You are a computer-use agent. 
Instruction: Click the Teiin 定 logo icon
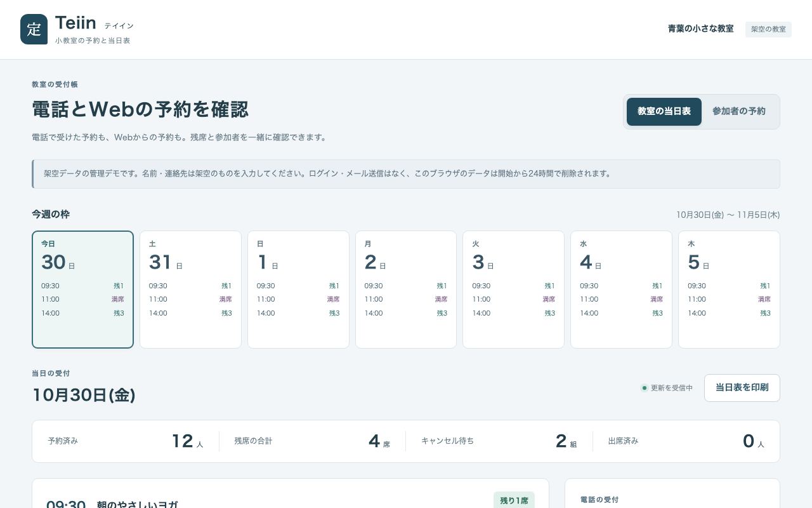tap(34, 29)
